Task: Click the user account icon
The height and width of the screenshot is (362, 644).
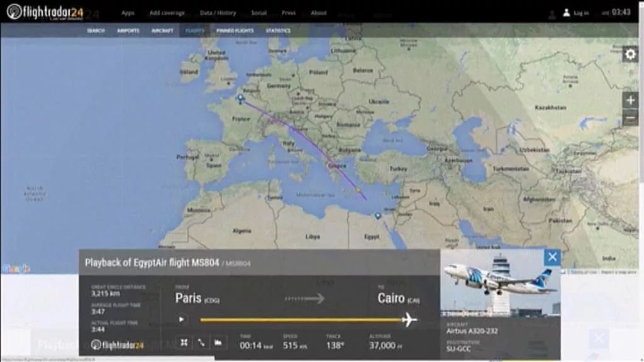Action: coord(567,13)
